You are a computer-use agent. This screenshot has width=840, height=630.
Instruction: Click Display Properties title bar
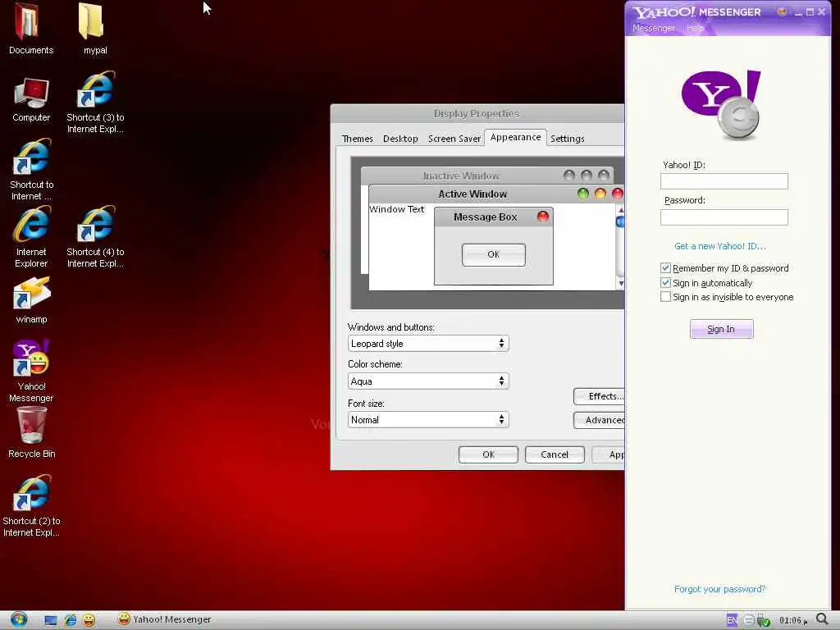pos(477,113)
